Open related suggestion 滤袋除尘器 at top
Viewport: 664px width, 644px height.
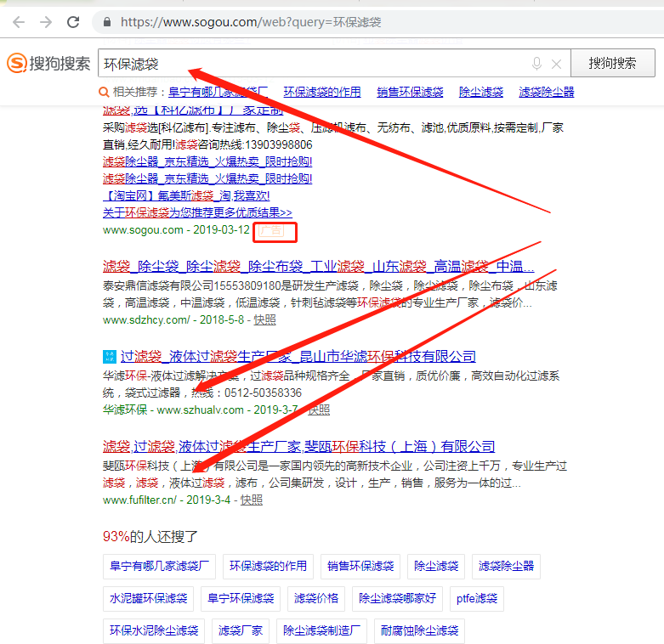pyautogui.click(x=547, y=92)
